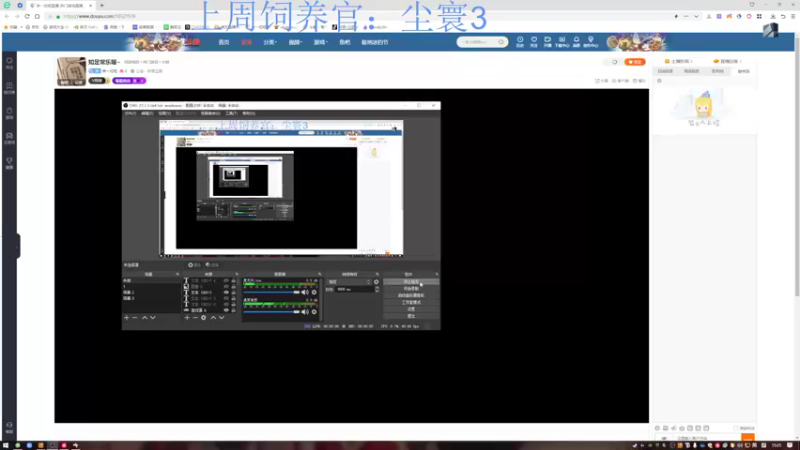The width and height of the screenshot is (800, 450).
Task: Move scene up with Scenes up arrow
Action: click(144, 318)
